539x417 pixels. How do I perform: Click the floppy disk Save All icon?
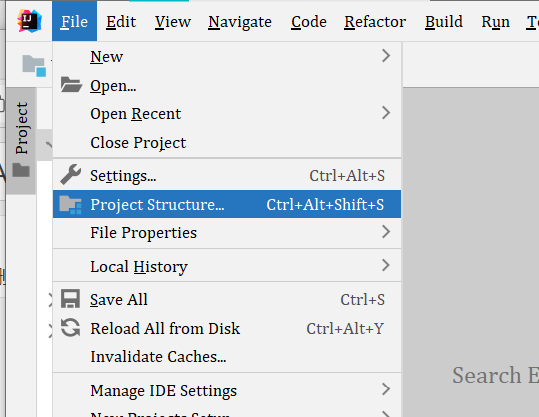pos(70,298)
